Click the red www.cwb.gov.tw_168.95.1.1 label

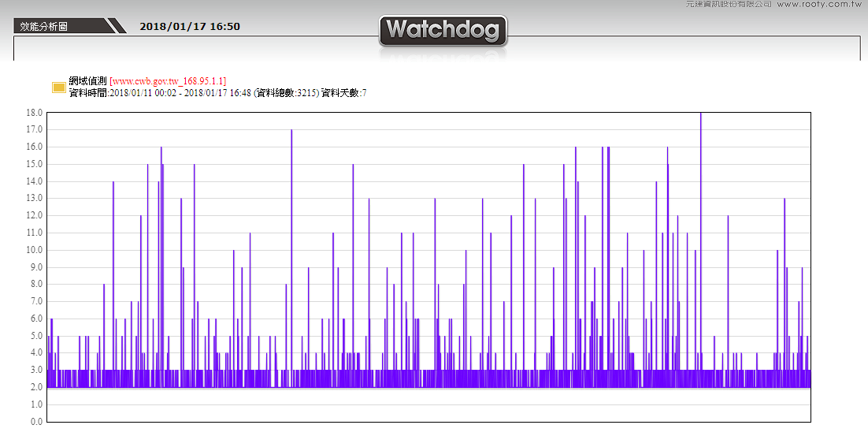point(168,81)
